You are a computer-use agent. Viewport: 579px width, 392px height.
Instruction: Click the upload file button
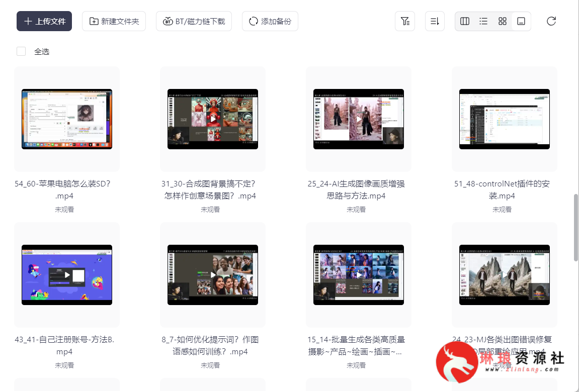[44, 22]
